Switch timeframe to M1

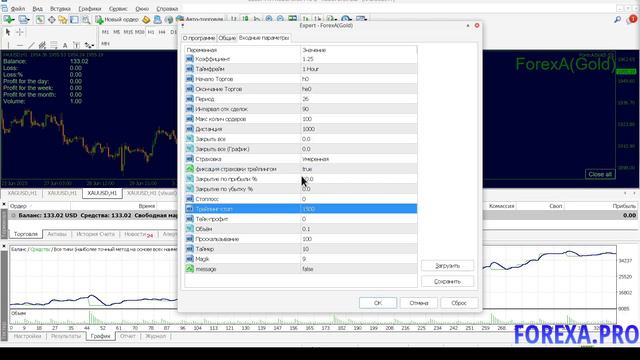click(105, 32)
